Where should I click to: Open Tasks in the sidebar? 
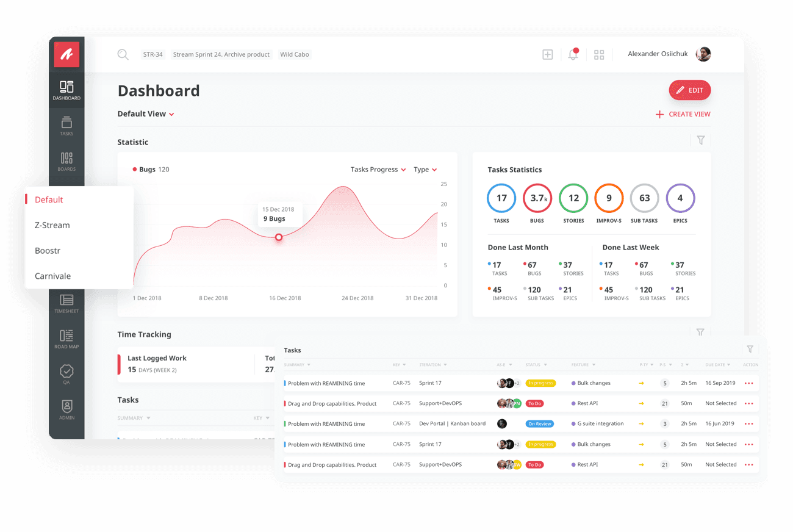click(66, 125)
